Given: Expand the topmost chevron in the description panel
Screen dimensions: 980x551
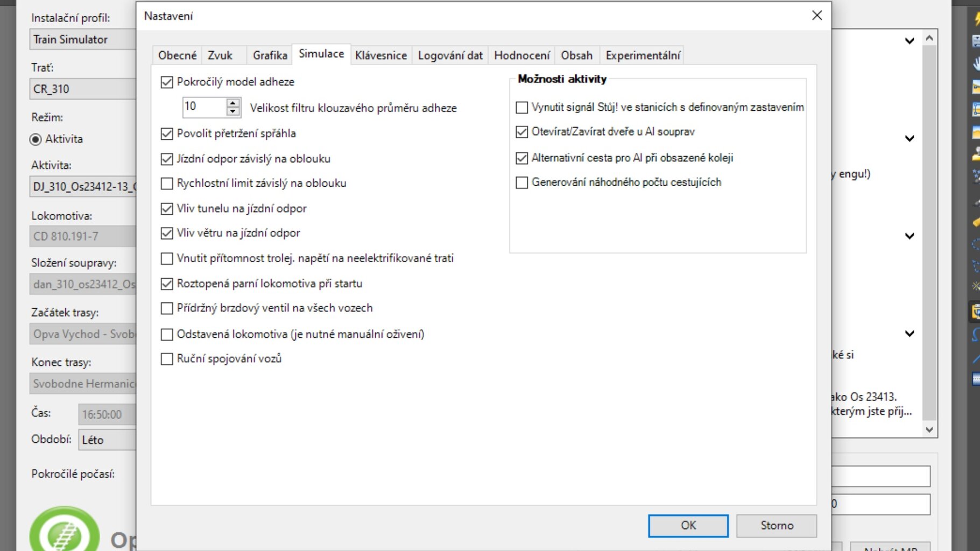Looking at the screenshot, I should 909,41.
